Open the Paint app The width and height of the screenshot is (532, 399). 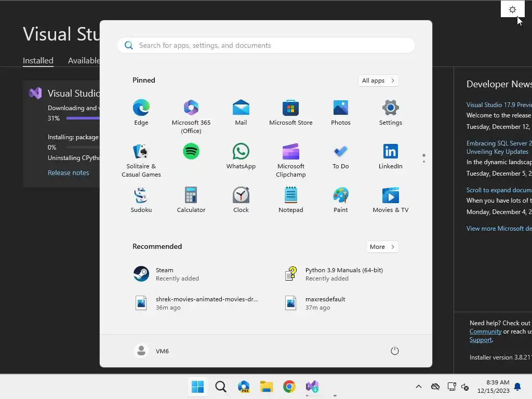(x=341, y=200)
